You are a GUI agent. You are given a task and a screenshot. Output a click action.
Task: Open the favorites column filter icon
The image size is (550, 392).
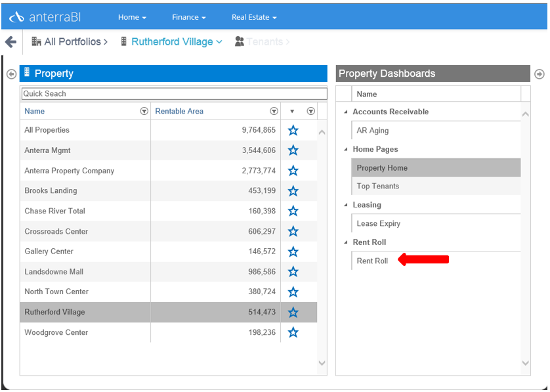[x=311, y=111]
